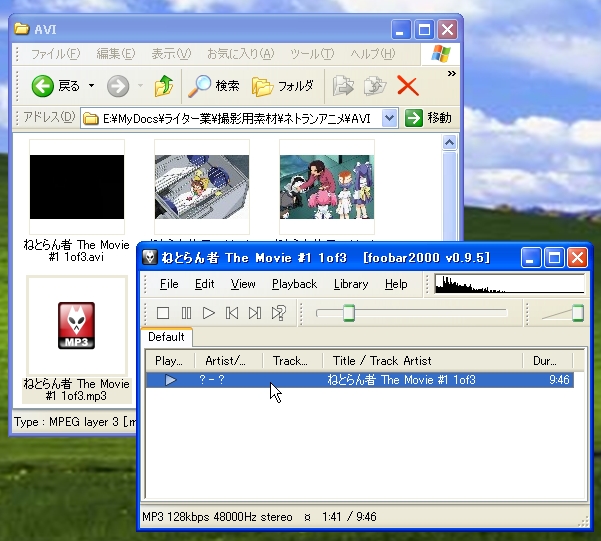This screenshot has width=601, height=541.
Task: Click the Explorer address bar path field
Action: 232,119
